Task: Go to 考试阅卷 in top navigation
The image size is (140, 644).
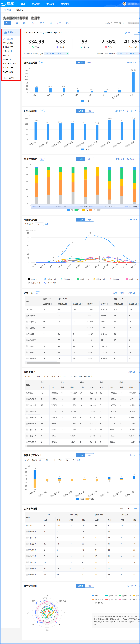Action: (36, 4)
